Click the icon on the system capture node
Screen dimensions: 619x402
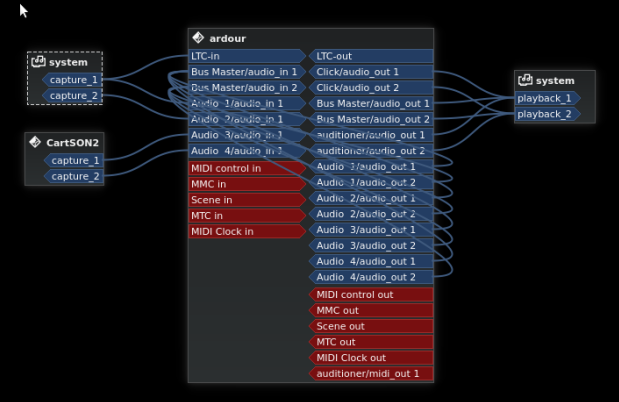(38, 62)
